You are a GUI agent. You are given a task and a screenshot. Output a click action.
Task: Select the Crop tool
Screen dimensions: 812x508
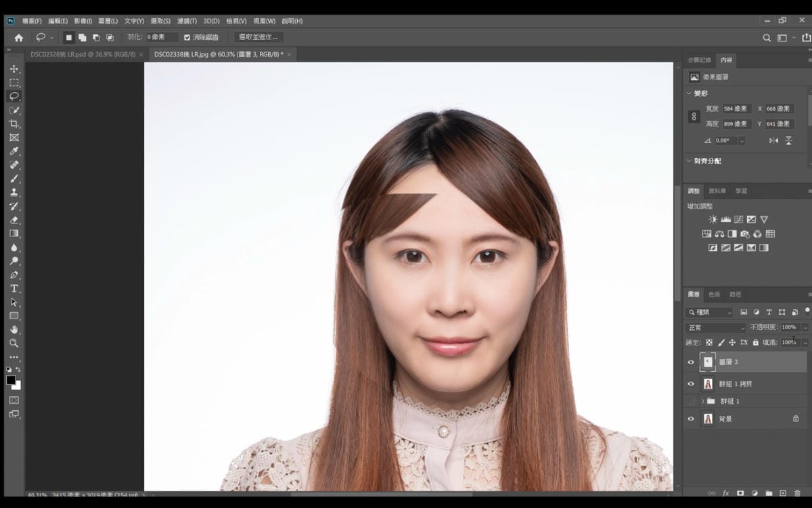point(14,124)
